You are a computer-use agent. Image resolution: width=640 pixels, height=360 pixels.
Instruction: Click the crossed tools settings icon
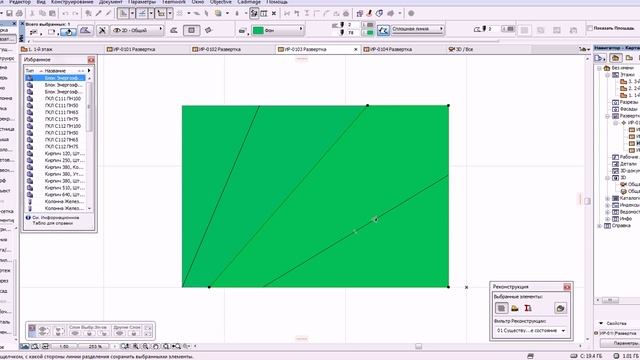[102, 30]
